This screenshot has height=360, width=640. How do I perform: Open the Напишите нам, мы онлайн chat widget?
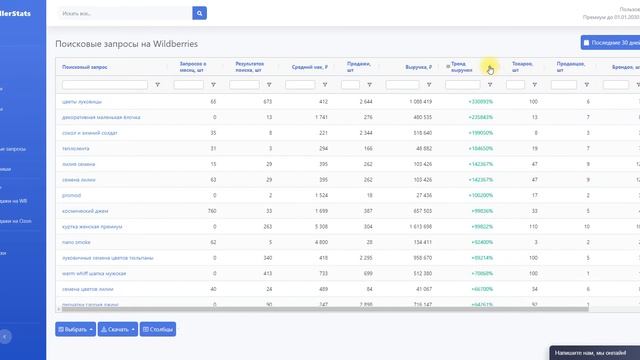(595, 353)
